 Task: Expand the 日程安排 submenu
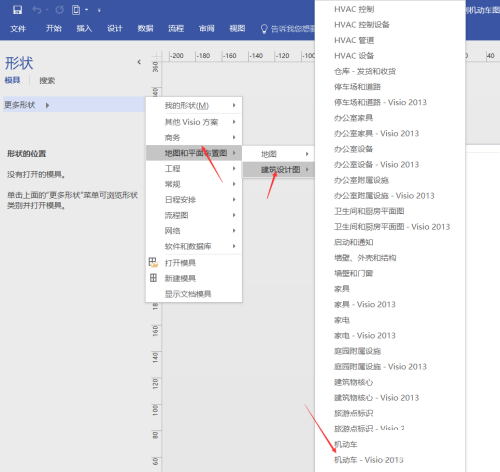pos(194,199)
